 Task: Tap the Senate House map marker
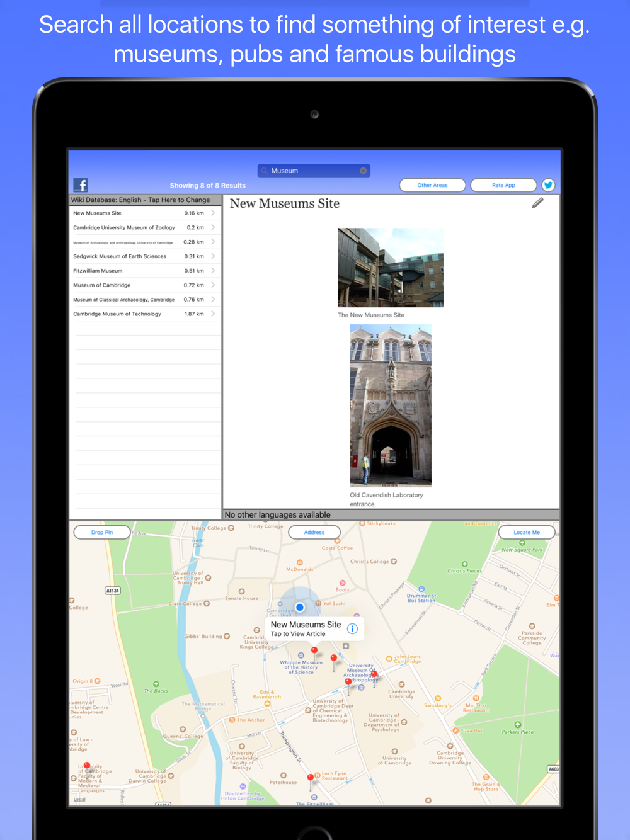tap(241, 592)
